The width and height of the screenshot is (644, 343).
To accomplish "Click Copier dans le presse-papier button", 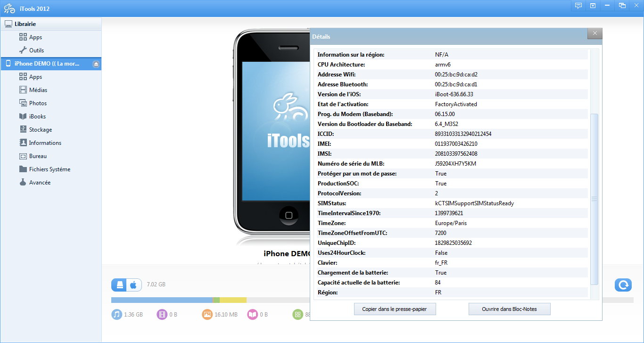I will [395, 309].
